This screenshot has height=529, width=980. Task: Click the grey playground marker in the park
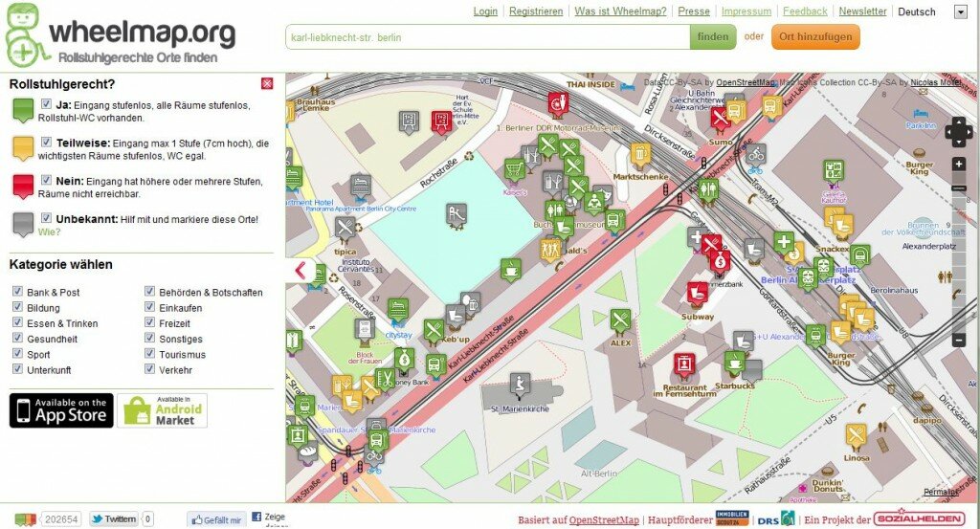[x=457, y=217]
